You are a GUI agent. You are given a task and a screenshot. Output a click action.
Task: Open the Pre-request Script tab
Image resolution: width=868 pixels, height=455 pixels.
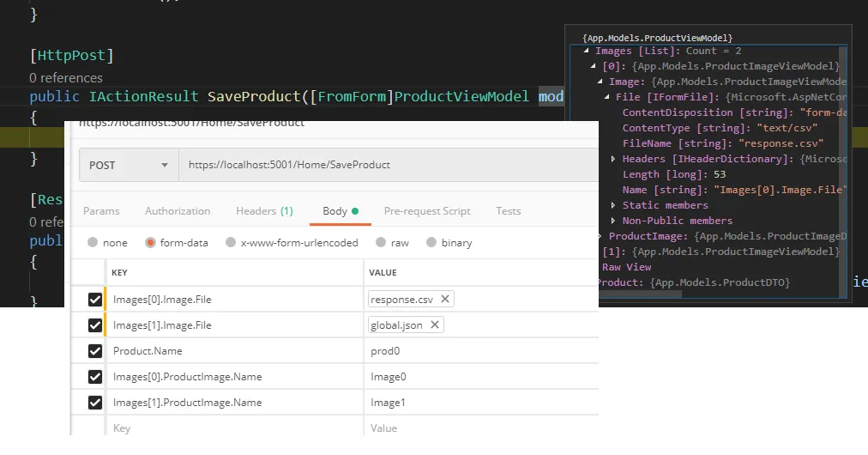pos(427,211)
